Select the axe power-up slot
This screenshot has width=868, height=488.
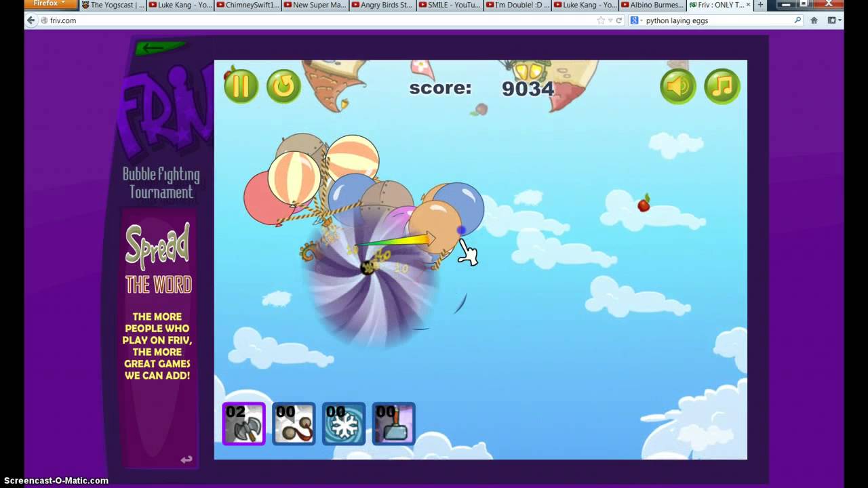pyautogui.click(x=243, y=424)
